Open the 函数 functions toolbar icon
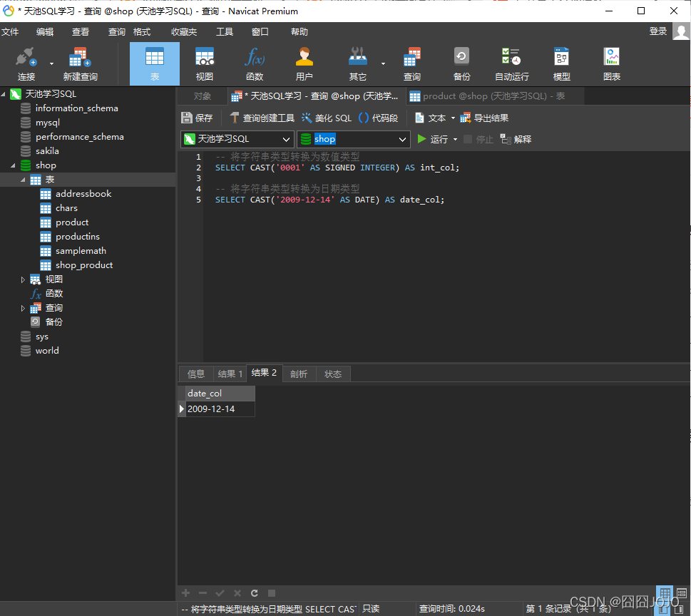691x616 pixels. [x=255, y=64]
